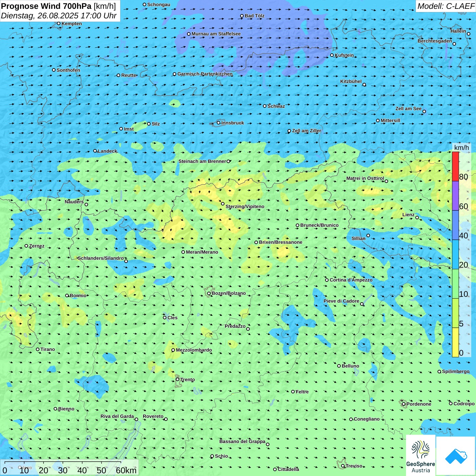
Task: Click the 'Zell am Ziller' label
Action: click(307, 131)
